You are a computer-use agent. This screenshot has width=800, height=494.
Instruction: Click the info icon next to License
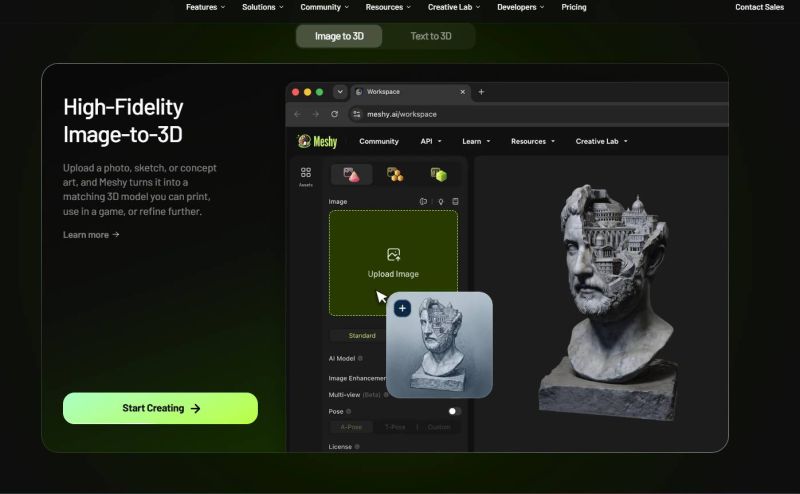357,447
